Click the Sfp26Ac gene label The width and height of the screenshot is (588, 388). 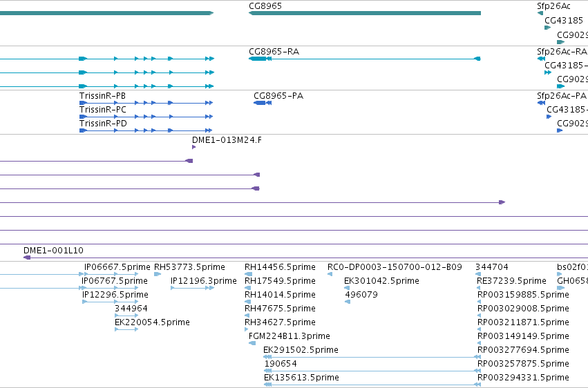(553, 6)
